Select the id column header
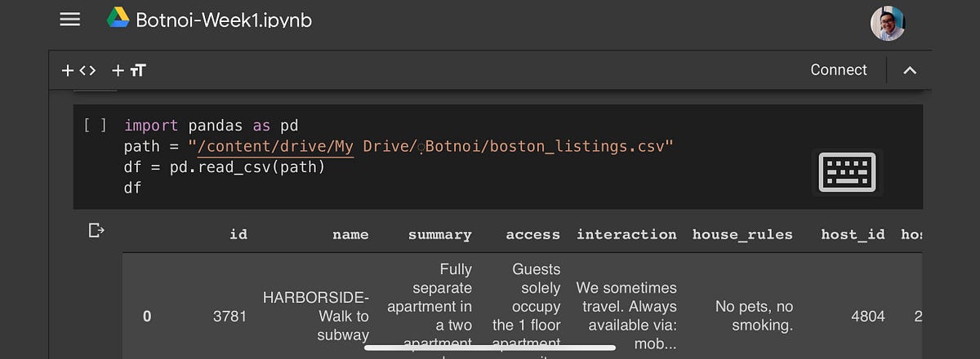The image size is (980, 359). (238, 235)
